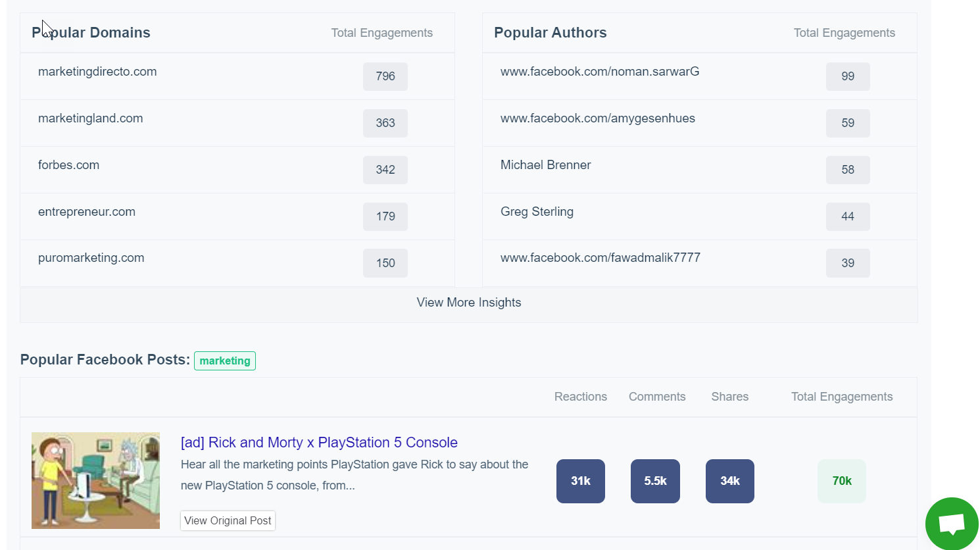Expand View More Insights

pos(468,303)
